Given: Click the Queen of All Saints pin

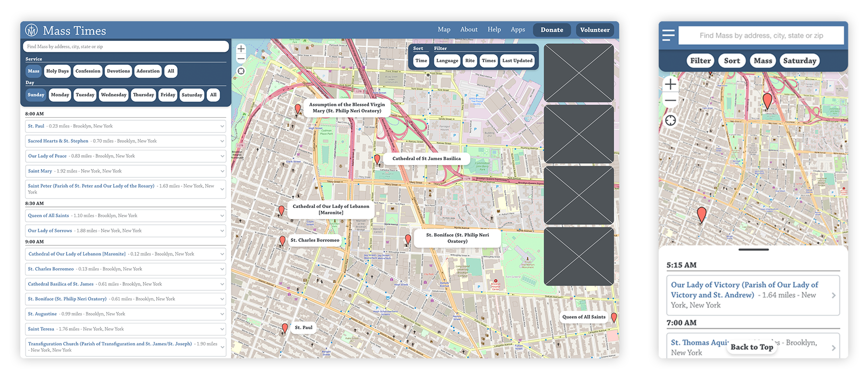Looking at the screenshot, I should coord(614,318).
